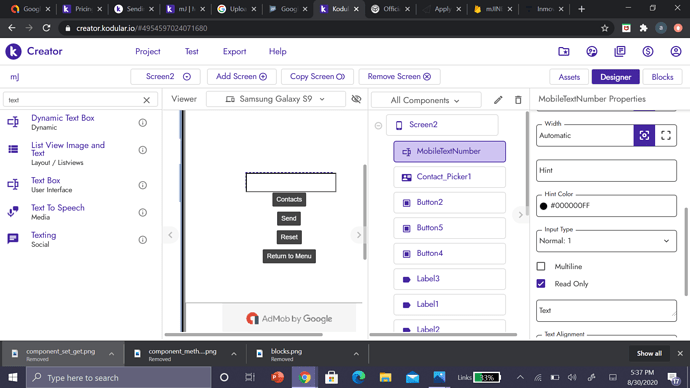This screenshot has width=690, height=388.
Task: Select Label3 in component tree
Action: click(449, 279)
